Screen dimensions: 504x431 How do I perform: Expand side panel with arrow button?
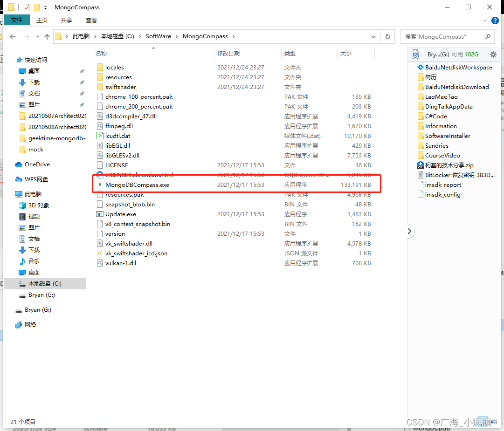[409, 231]
